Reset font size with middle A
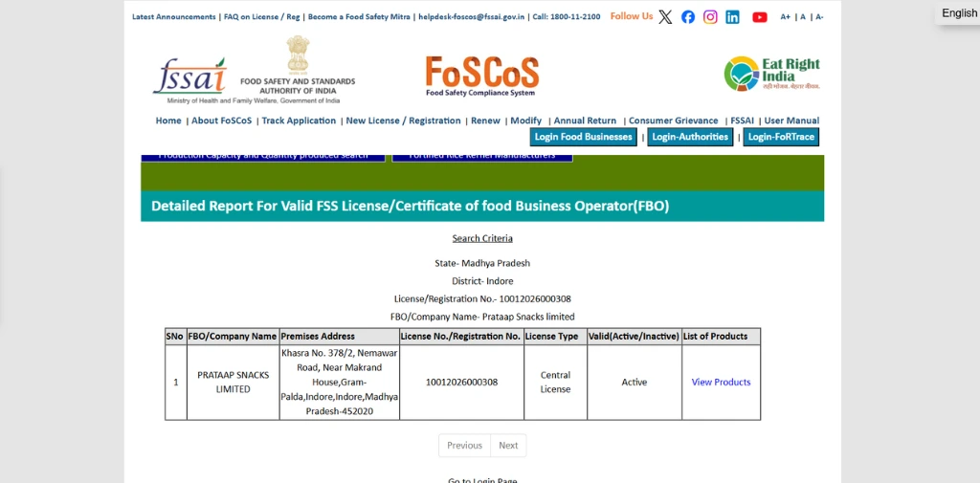The width and height of the screenshot is (980, 483). (803, 17)
